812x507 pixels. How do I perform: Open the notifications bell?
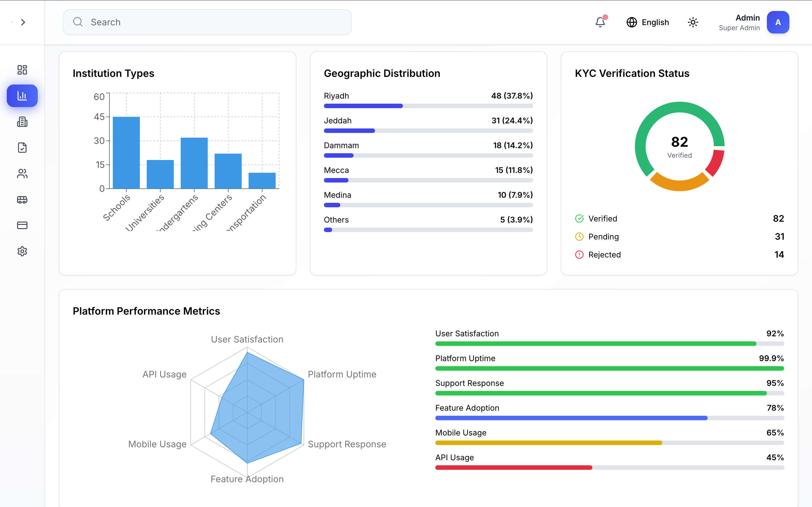600,22
